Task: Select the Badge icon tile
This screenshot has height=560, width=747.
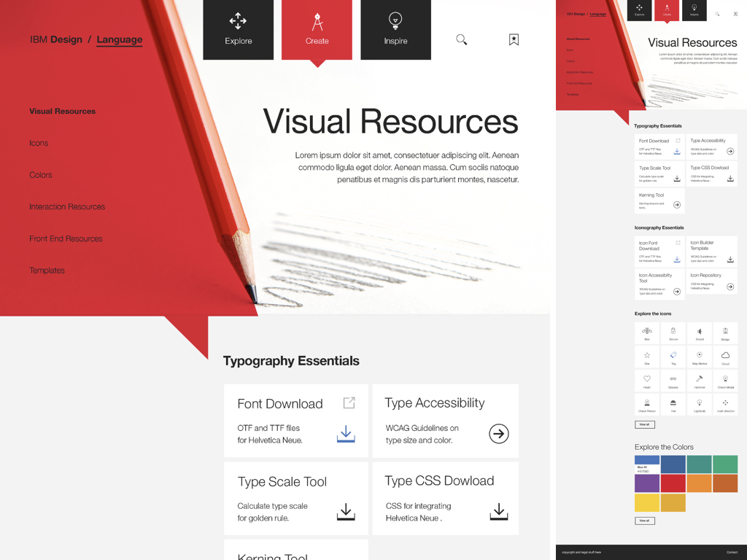Action: [x=725, y=332]
